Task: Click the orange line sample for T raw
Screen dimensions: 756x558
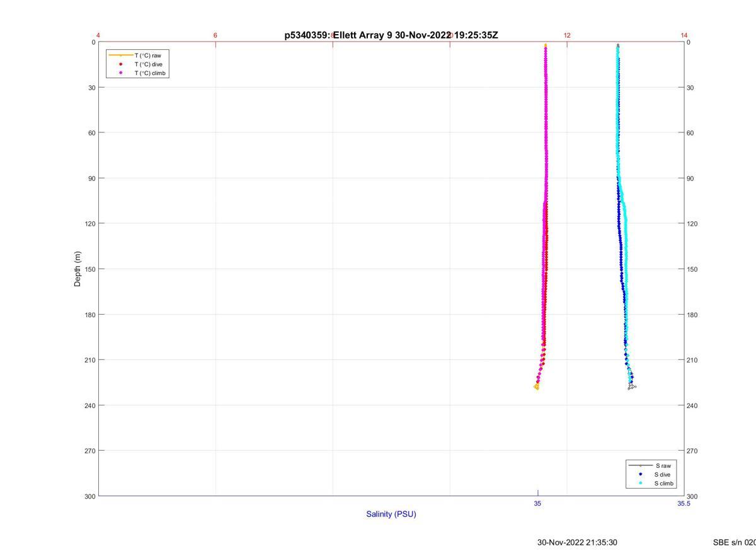Action: coord(121,55)
